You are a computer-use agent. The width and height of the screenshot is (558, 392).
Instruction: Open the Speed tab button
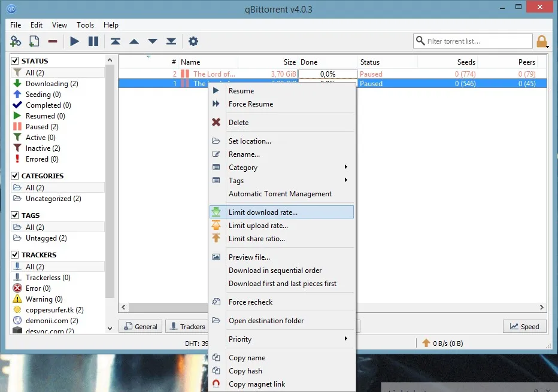coord(525,326)
